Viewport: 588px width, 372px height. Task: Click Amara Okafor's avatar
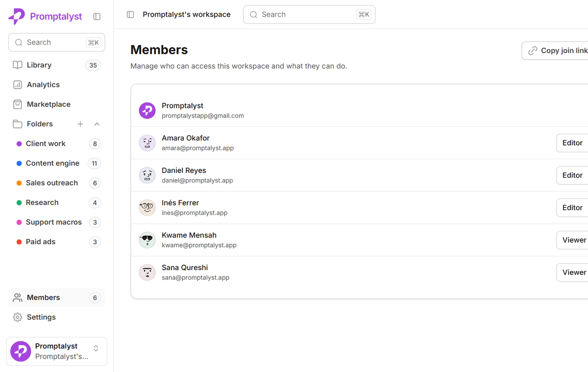147,143
